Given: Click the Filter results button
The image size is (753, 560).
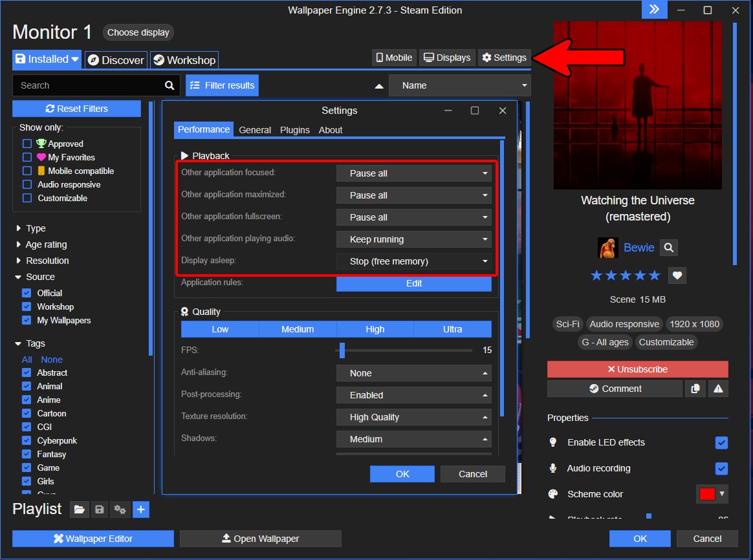Looking at the screenshot, I should [x=222, y=85].
